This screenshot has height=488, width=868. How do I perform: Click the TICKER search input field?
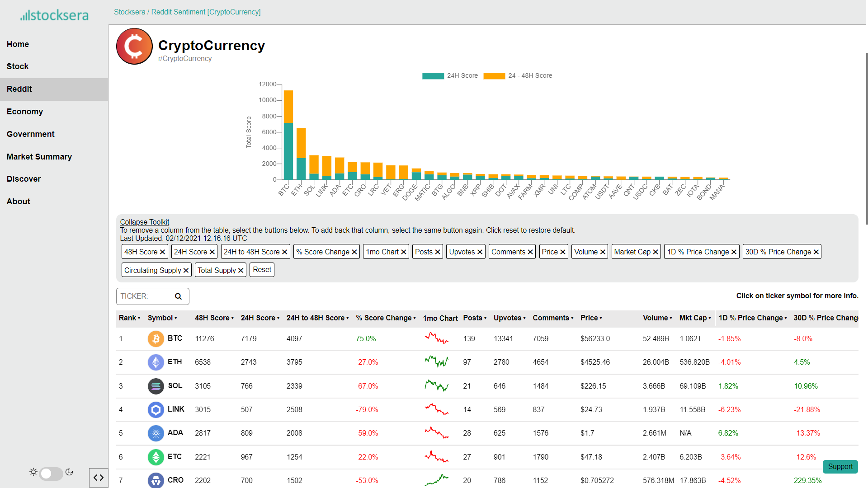145,296
